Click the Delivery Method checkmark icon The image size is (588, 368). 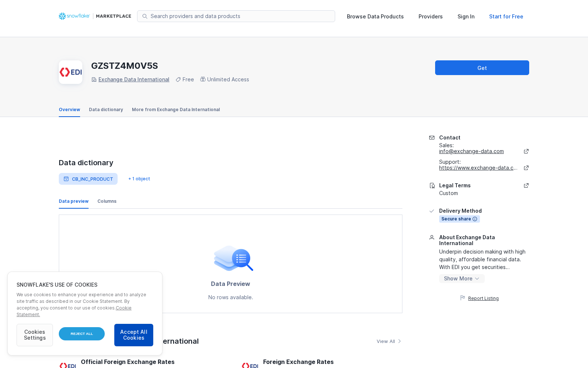(432, 211)
